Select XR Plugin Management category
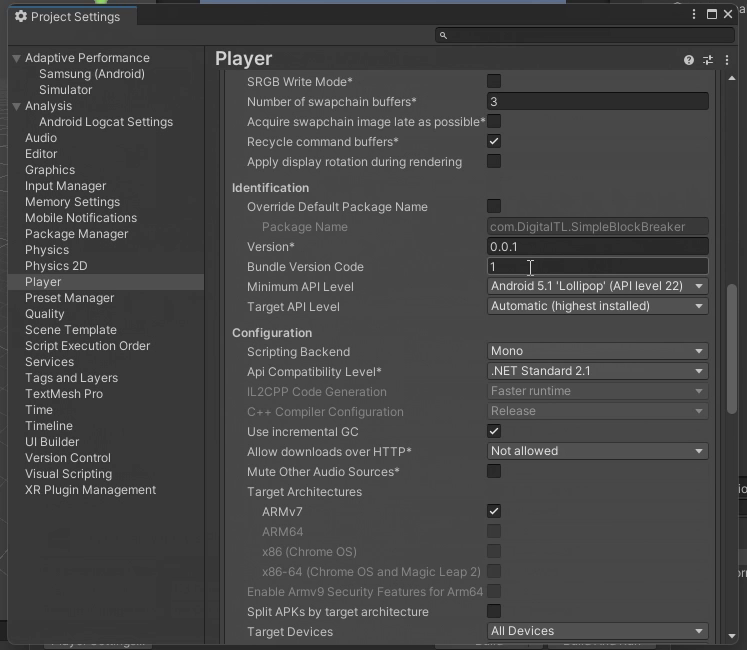 click(x=90, y=490)
